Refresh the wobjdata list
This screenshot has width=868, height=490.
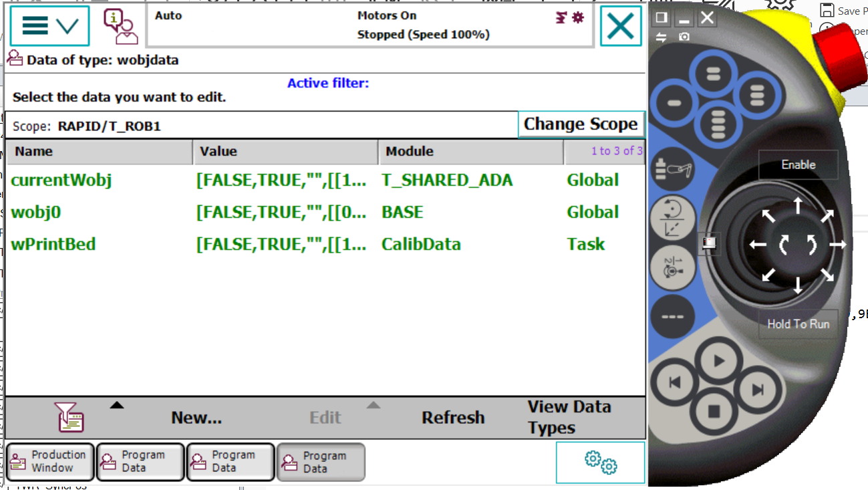tap(453, 418)
